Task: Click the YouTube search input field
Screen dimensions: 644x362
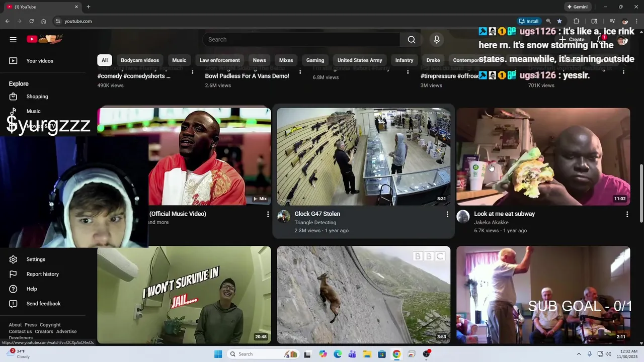Action: (302, 40)
